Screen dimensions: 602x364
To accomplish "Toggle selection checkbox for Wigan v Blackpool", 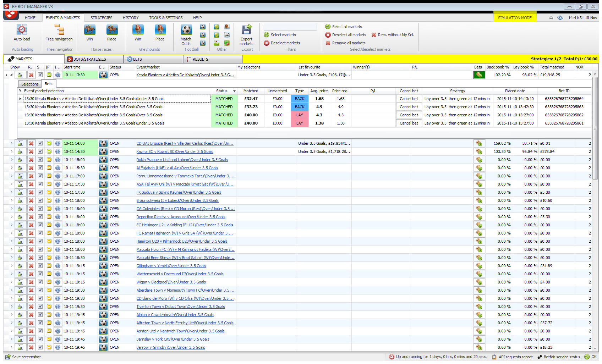I will point(40,282).
